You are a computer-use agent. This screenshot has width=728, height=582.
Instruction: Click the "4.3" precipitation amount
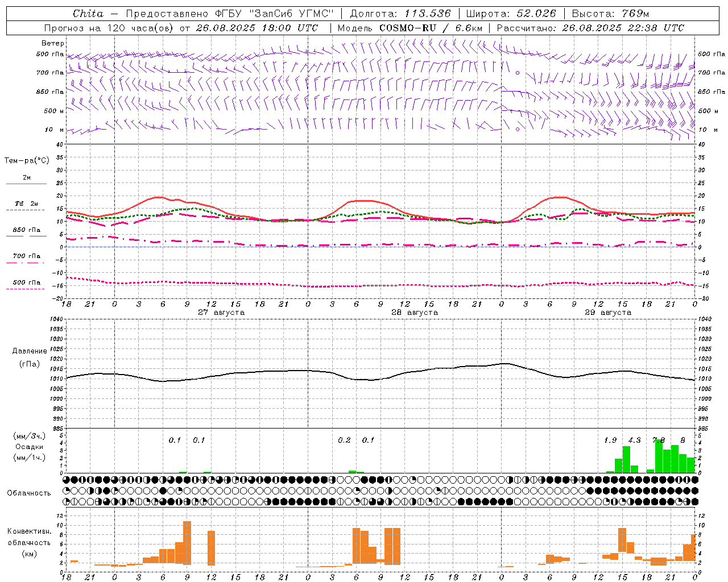click(x=634, y=440)
